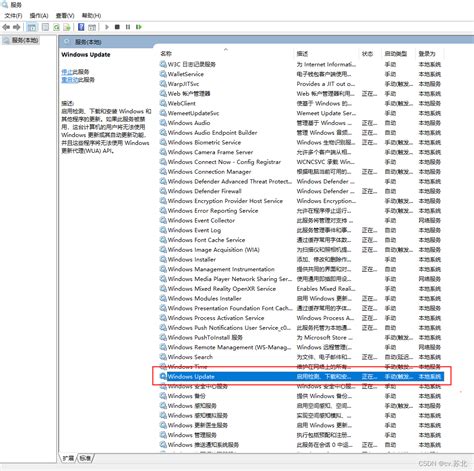Screen dimensions: 474x471
Task: Click the back arrow toolbar icon
Action: pyautogui.click(x=6, y=27)
